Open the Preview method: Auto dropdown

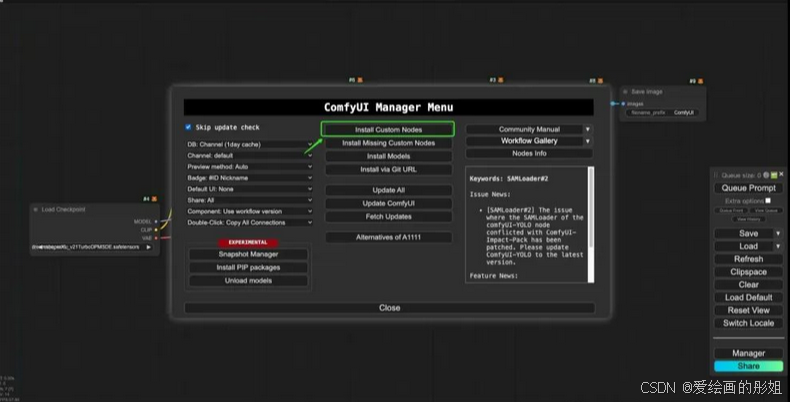249,166
